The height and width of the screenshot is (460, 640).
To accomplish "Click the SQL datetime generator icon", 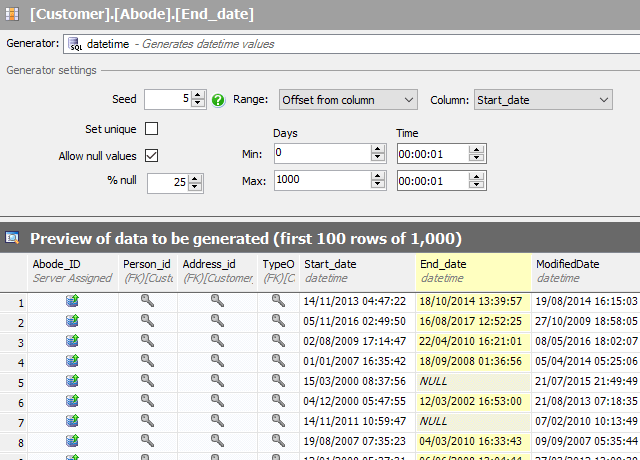I will (75, 44).
